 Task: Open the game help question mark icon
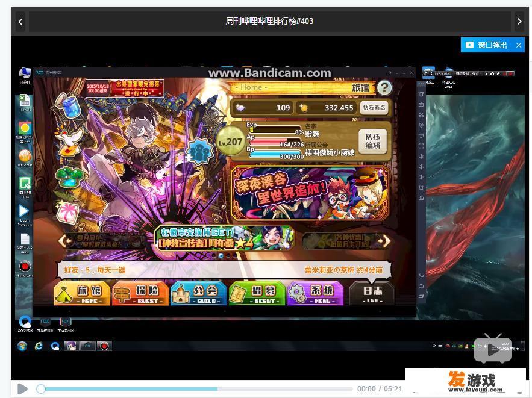coord(384,88)
